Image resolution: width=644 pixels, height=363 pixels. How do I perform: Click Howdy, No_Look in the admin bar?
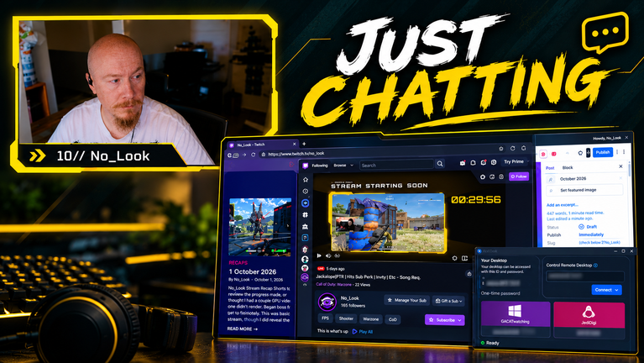click(606, 138)
